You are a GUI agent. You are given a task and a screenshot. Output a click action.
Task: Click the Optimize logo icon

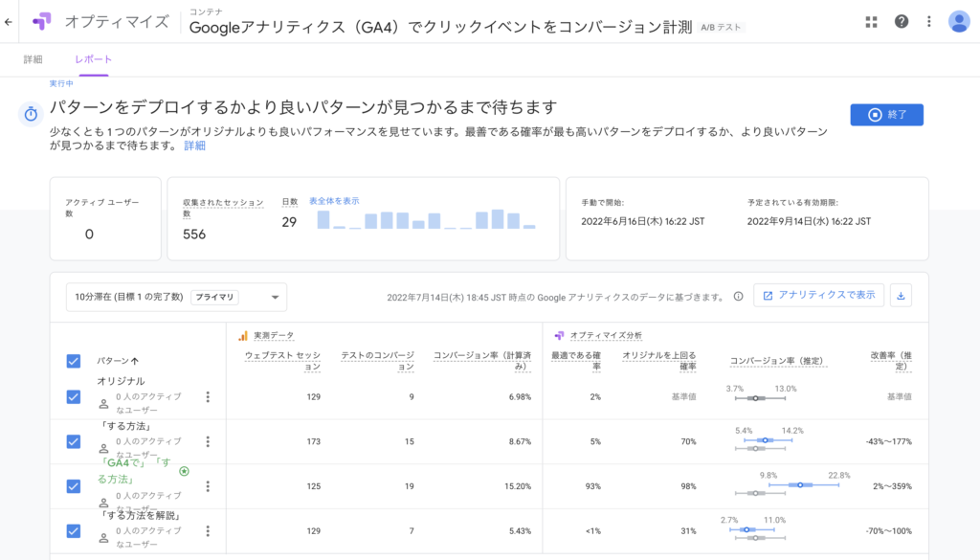[x=42, y=21]
